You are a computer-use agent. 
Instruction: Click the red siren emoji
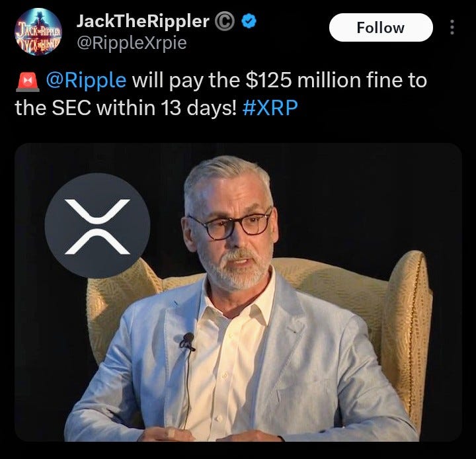pos(27,81)
